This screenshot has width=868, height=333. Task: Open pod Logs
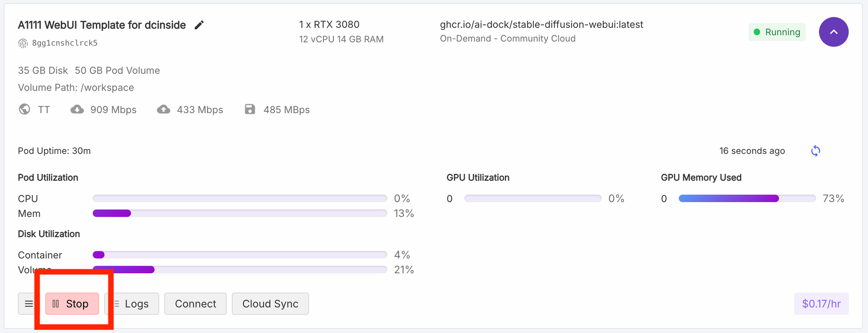132,304
